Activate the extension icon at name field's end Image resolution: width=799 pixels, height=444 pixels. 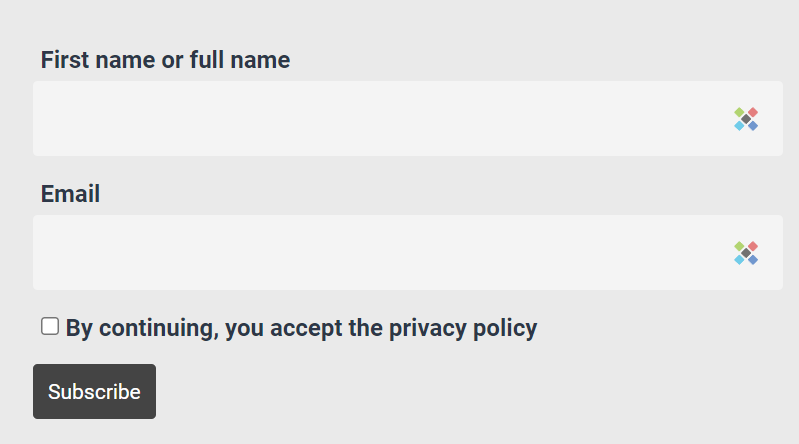click(746, 119)
